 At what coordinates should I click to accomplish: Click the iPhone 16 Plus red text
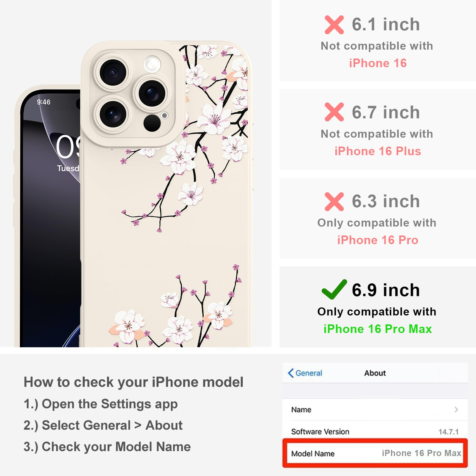378,151
